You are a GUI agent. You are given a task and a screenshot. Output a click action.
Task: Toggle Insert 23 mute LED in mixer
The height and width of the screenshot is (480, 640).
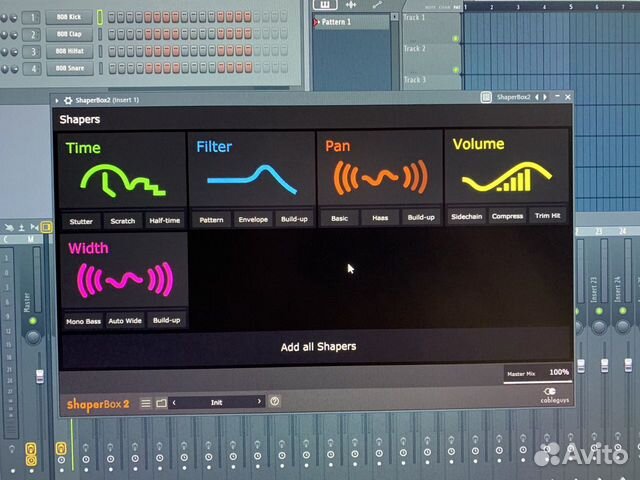click(599, 311)
